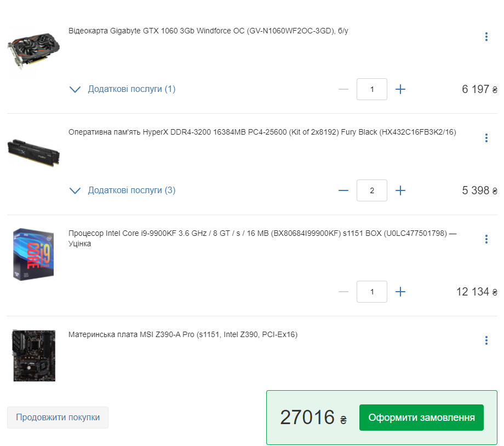Open options menu for Intel Core i9 processor

[486, 239]
